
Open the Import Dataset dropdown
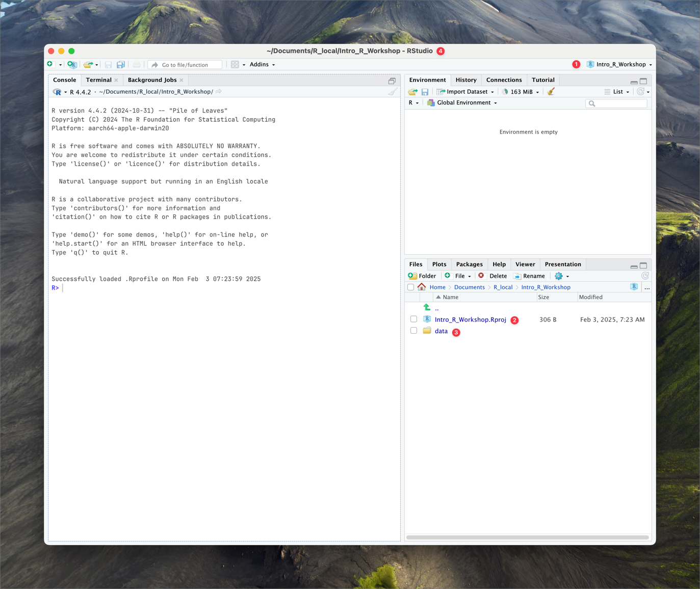click(x=465, y=92)
